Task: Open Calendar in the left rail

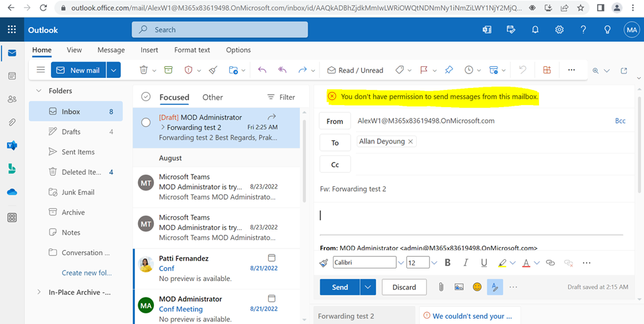Action: [12, 75]
